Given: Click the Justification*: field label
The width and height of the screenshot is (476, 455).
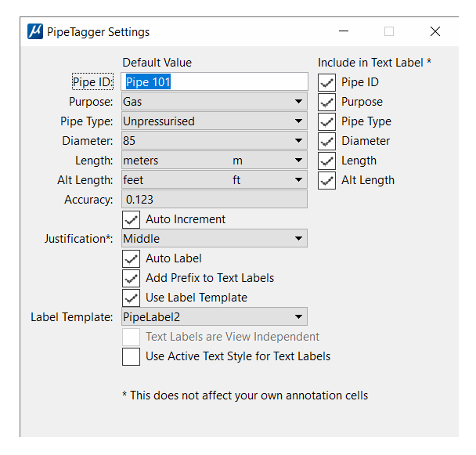Looking at the screenshot, I should coord(78,239).
